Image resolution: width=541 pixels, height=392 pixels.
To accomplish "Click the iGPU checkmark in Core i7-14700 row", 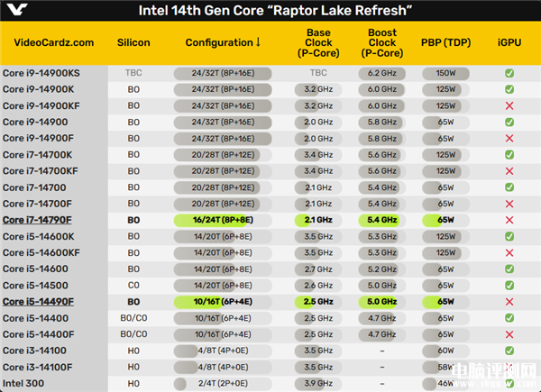I will 509,187.
